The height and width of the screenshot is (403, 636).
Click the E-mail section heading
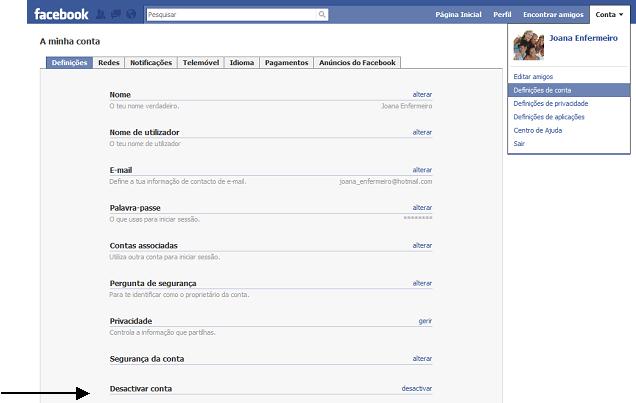(121, 170)
